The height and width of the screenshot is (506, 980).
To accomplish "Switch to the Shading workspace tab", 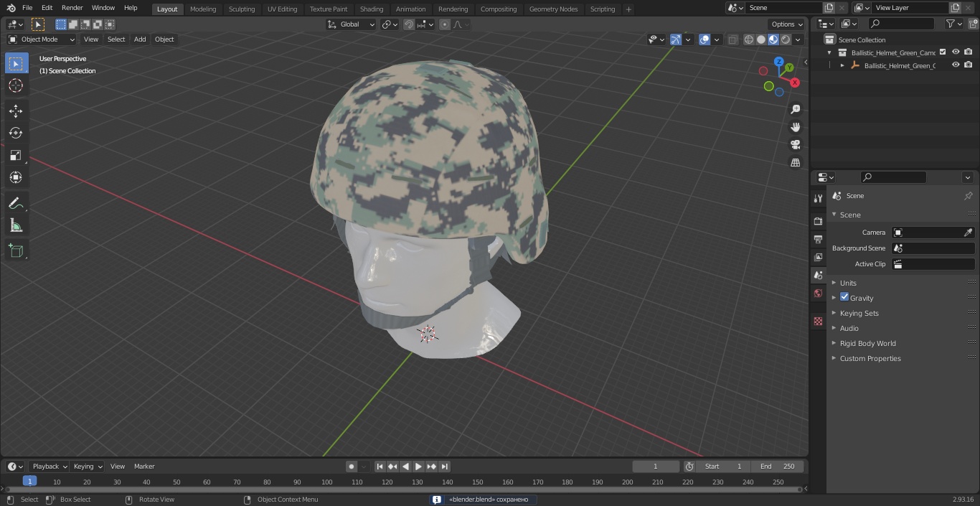I will [372, 9].
